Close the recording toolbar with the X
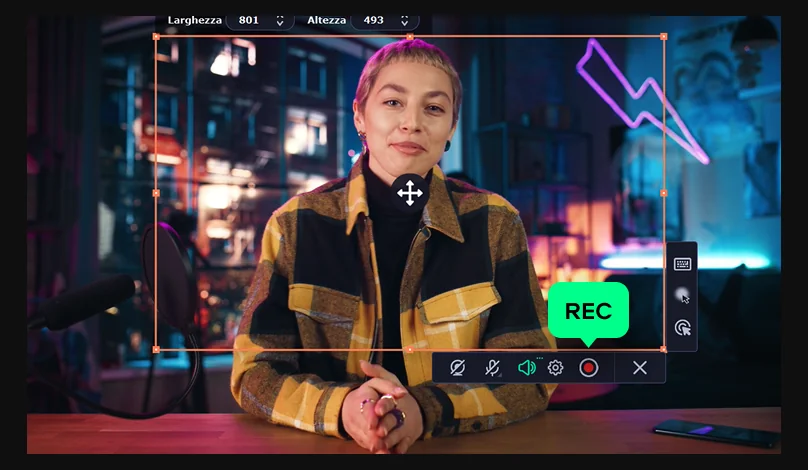This screenshot has height=470, width=808. point(640,368)
